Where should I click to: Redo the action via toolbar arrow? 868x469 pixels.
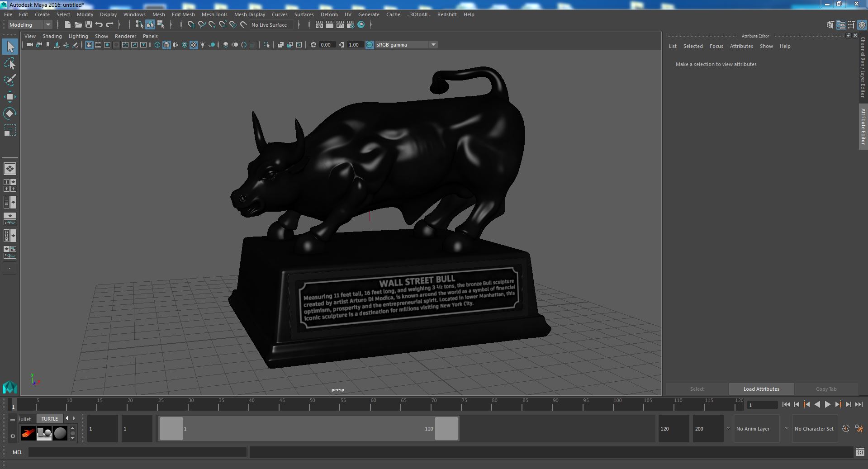click(109, 25)
